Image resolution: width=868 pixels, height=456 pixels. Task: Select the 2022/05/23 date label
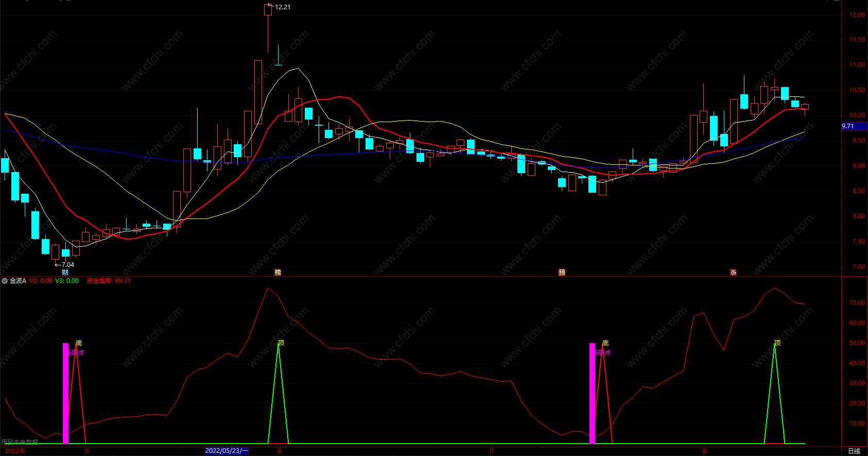[226, 451]
